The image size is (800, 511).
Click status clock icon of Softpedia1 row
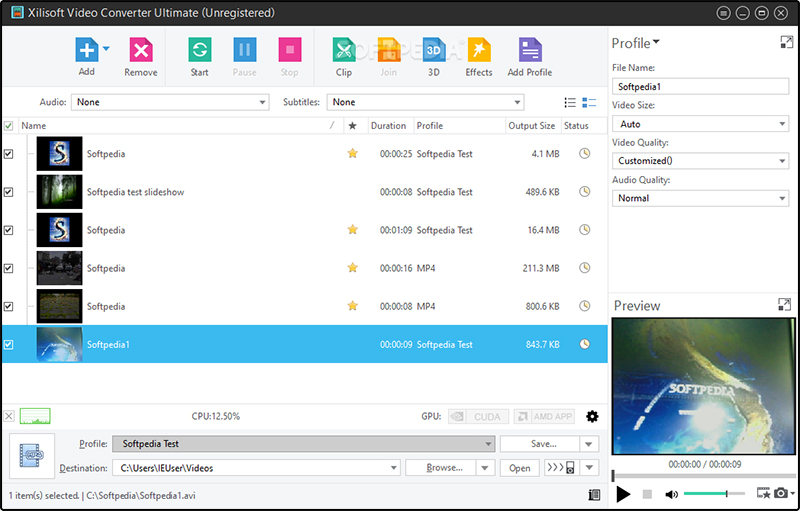585,344
